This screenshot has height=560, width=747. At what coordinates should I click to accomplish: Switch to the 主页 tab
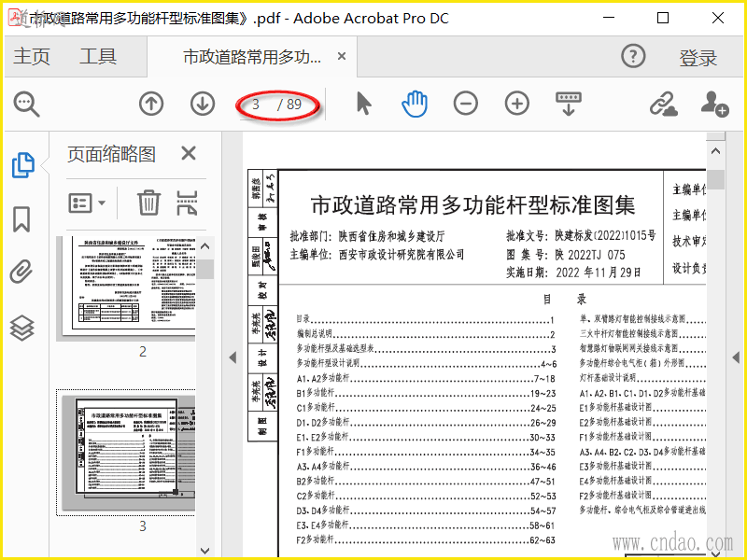point(32,56)
